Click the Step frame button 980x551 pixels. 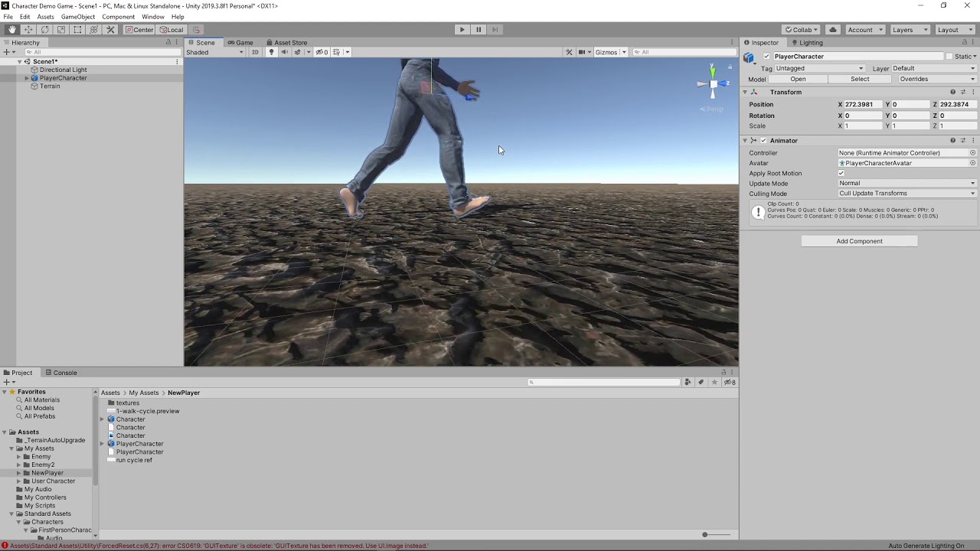(495, 30)
